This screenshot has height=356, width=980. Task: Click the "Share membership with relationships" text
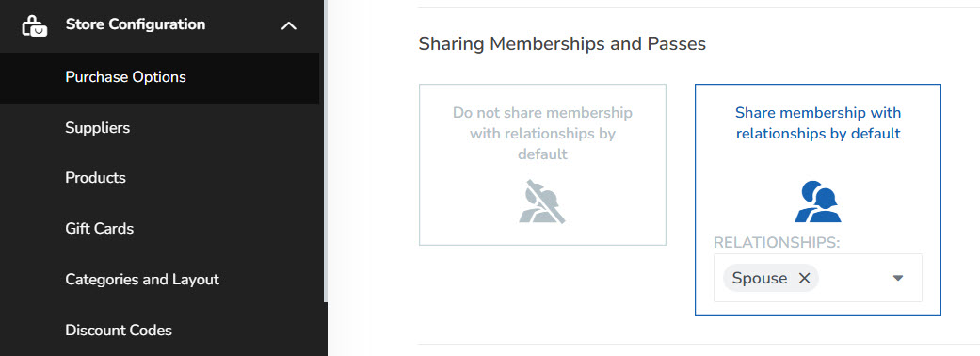(x=818, y=123)
